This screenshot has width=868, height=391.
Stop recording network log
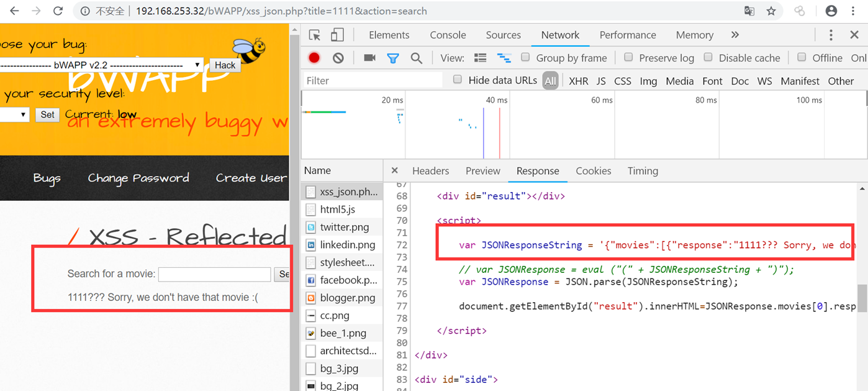(314, 58)
